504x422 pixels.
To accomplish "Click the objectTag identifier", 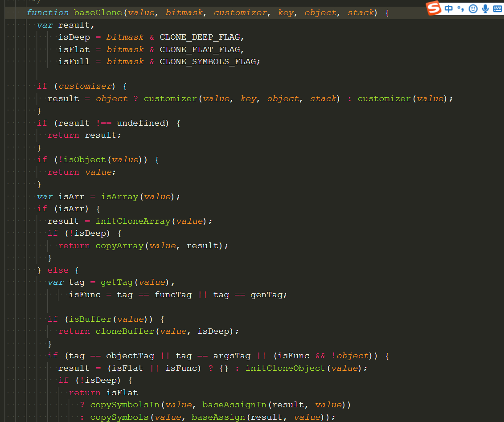I will (130, 356).
